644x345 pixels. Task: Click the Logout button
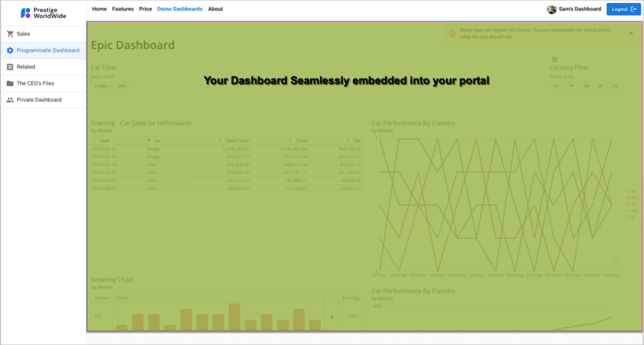[x=623, y=9]
